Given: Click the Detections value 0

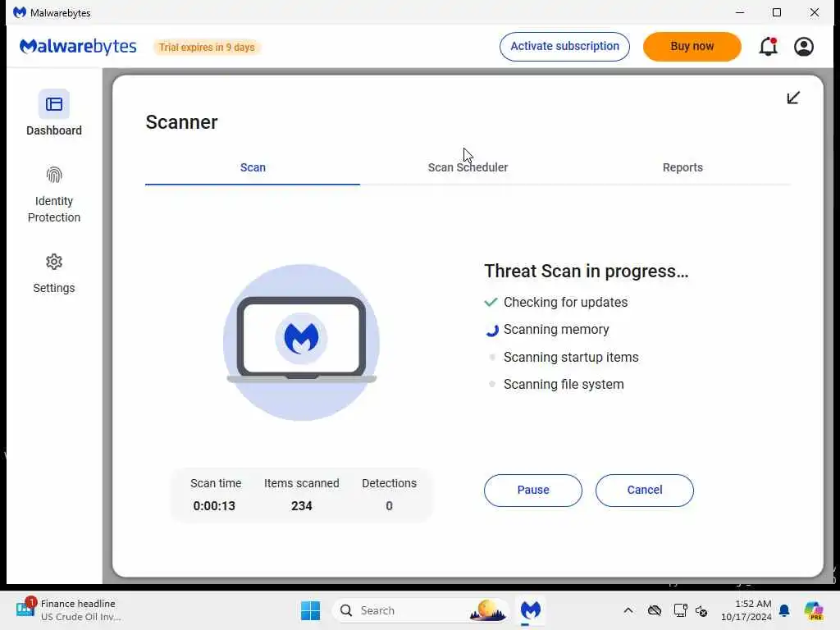Looking at the screenshot, I should [389, 505].
